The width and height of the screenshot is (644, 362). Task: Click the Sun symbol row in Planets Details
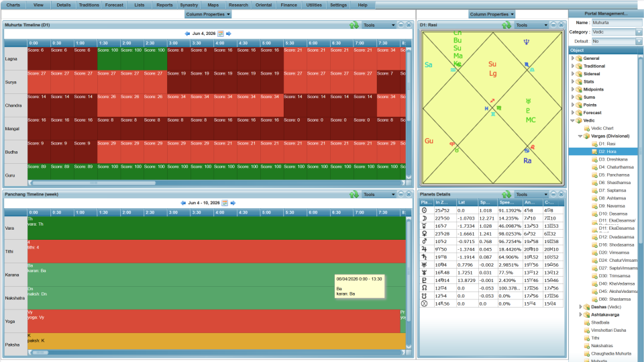click(491, 210)
